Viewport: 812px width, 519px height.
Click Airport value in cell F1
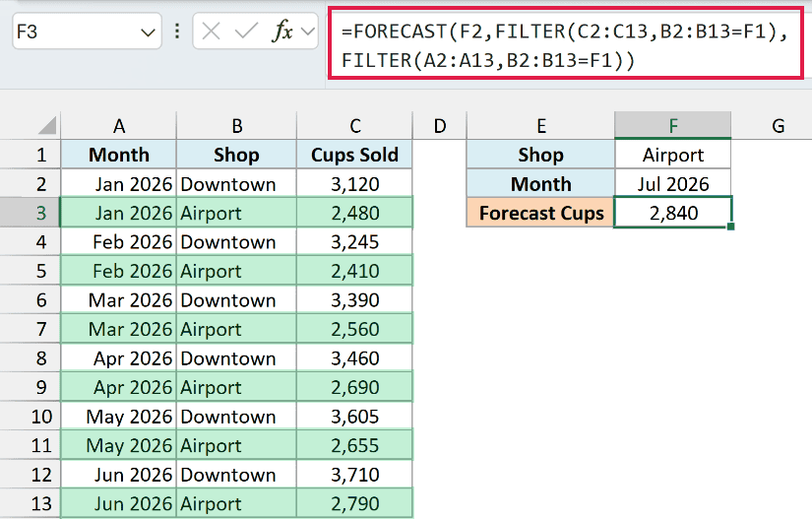click(672, 155)
